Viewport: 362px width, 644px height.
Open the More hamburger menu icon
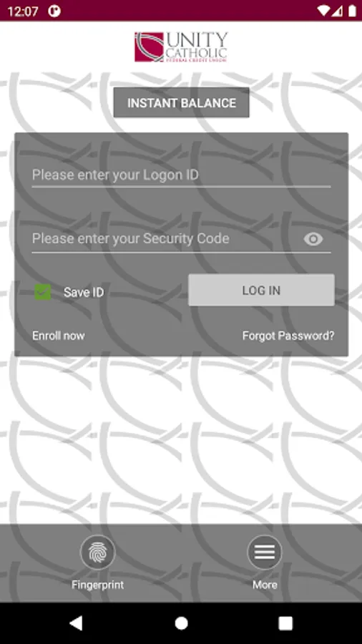point(265,552)
